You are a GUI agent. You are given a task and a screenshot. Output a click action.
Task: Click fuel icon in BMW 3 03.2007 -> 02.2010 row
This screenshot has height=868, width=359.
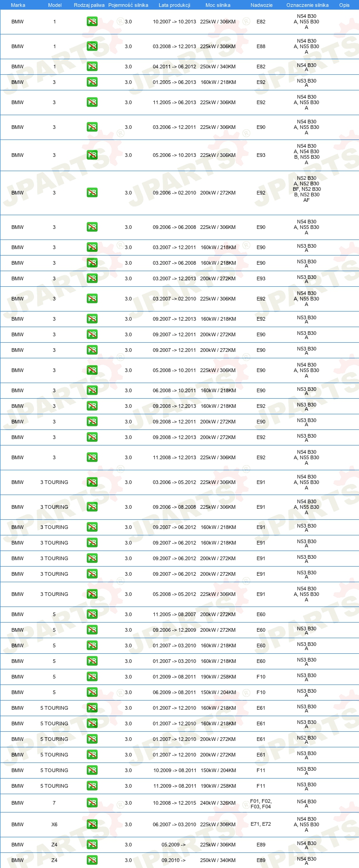coord(92,299)
